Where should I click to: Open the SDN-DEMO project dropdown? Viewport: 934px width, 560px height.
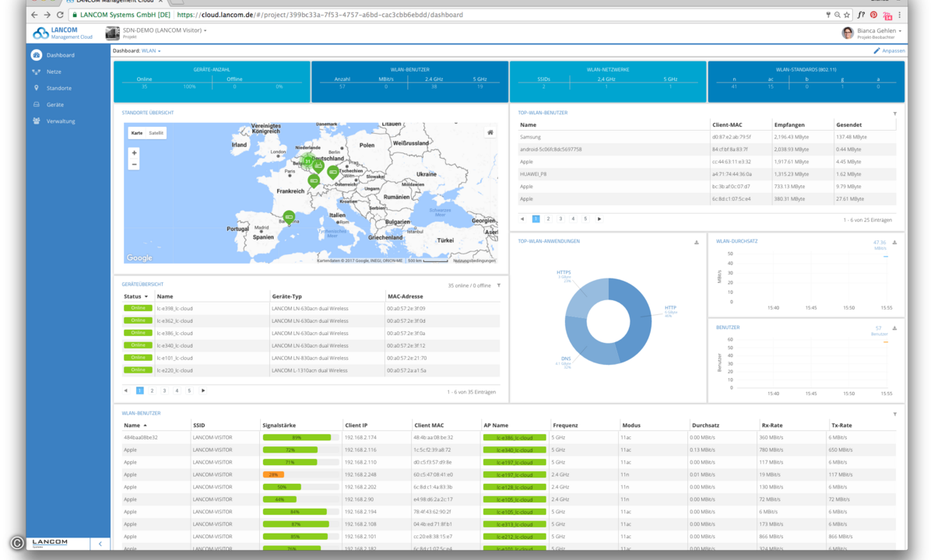[165, 30]
